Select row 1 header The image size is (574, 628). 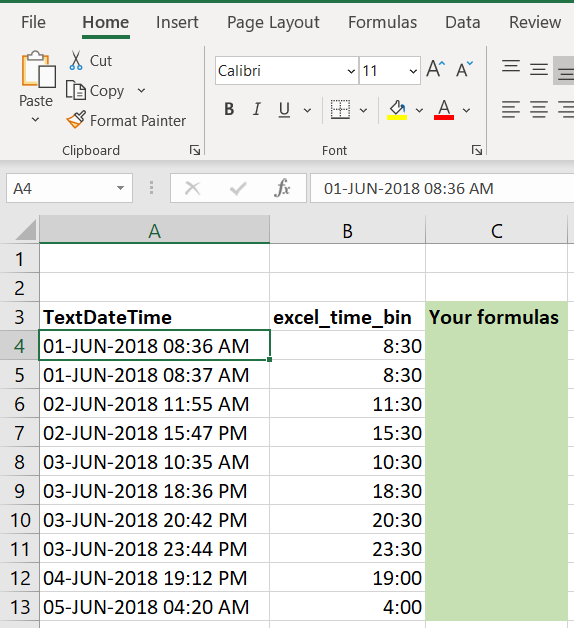19,259
